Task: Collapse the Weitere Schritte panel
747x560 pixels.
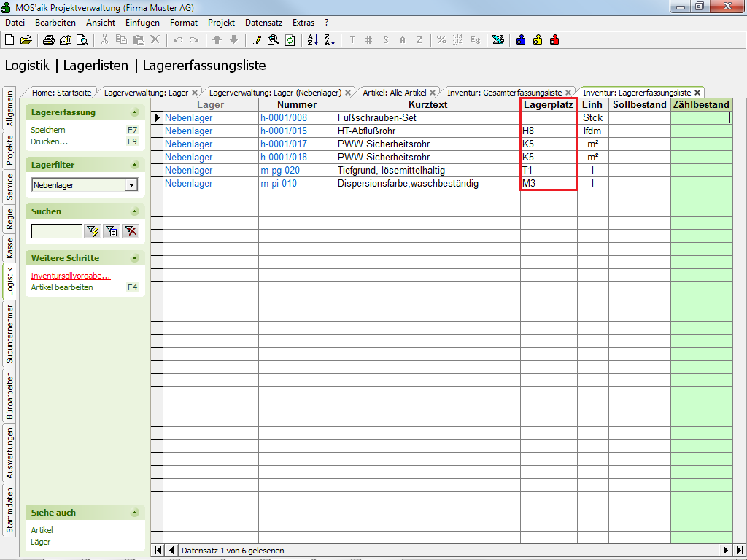Action: [x=135, y=258]
